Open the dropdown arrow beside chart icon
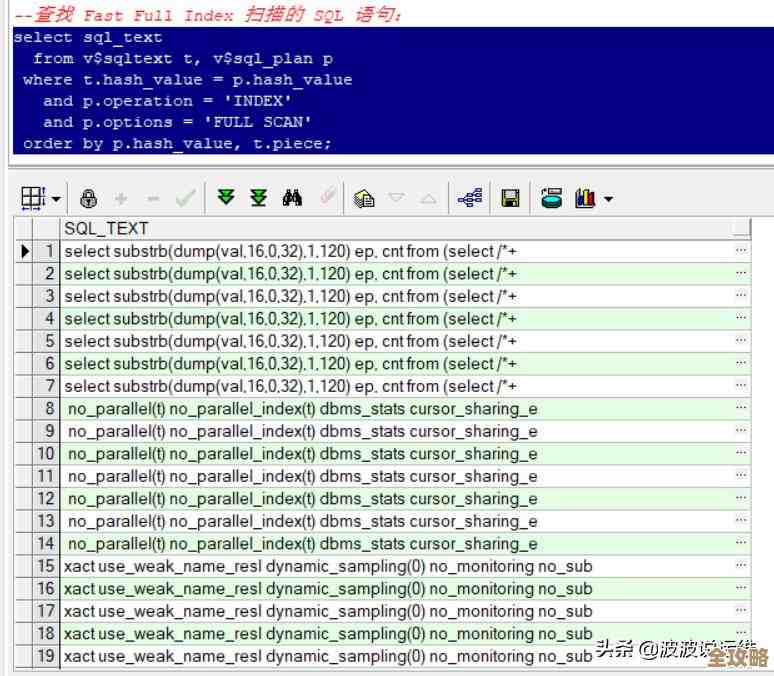 (608, 199)
